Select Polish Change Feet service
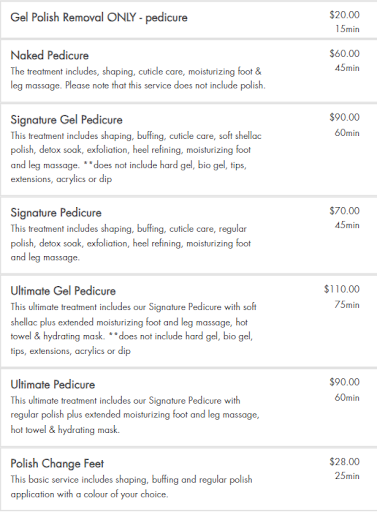This screenshot has width=377, height=512. pyautogui.click(x=57, y=464)
